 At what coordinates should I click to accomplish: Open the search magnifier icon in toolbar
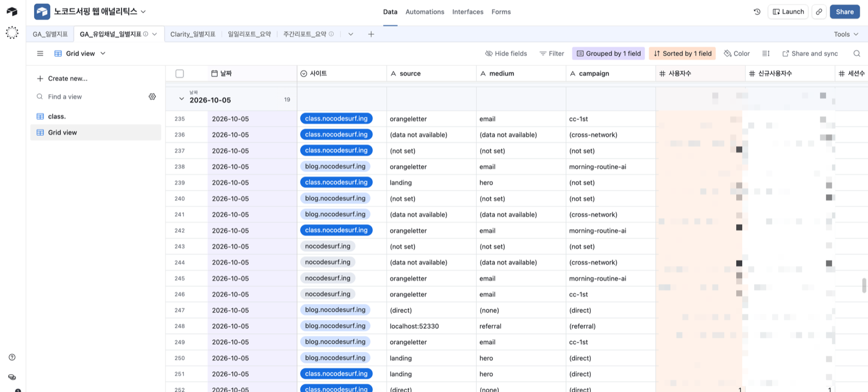click(857, 53)
